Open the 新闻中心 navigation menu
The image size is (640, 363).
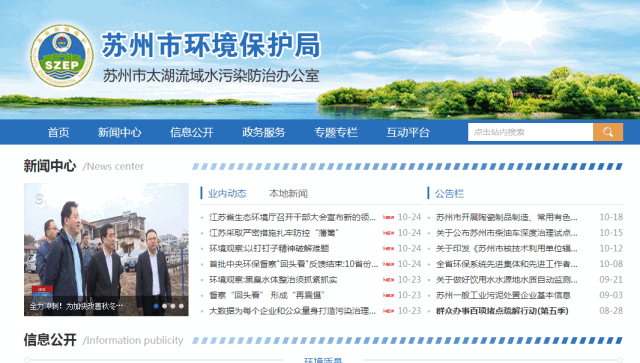pos(120,132)
